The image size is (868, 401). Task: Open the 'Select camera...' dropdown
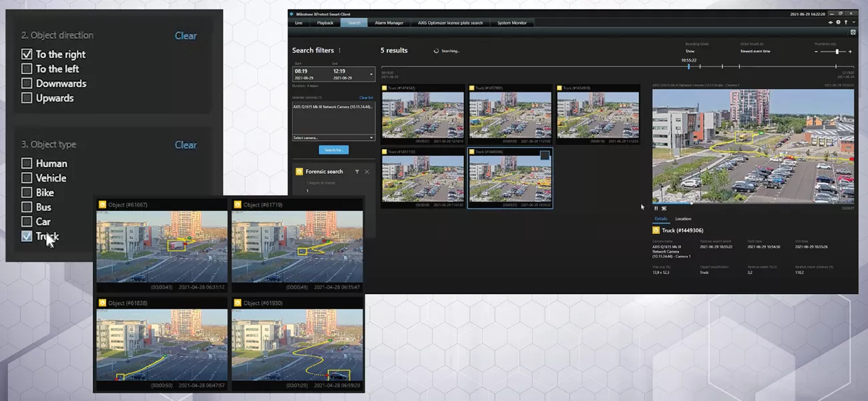[333, 138]
